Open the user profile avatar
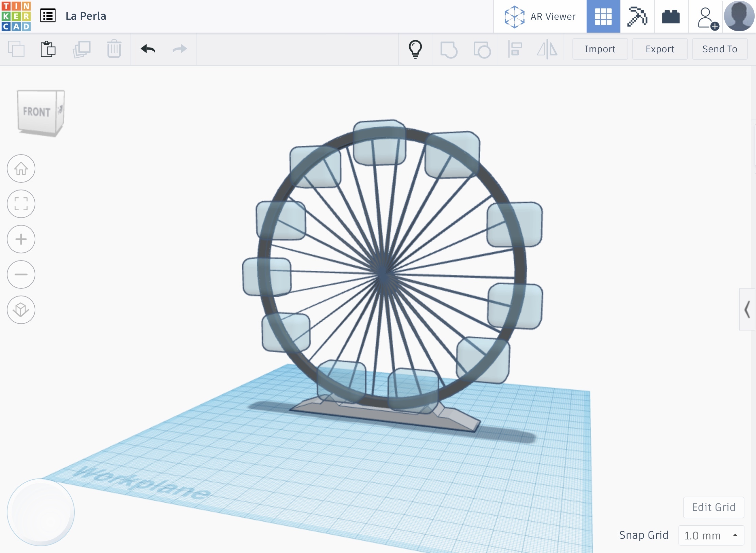 pos(739,16)
